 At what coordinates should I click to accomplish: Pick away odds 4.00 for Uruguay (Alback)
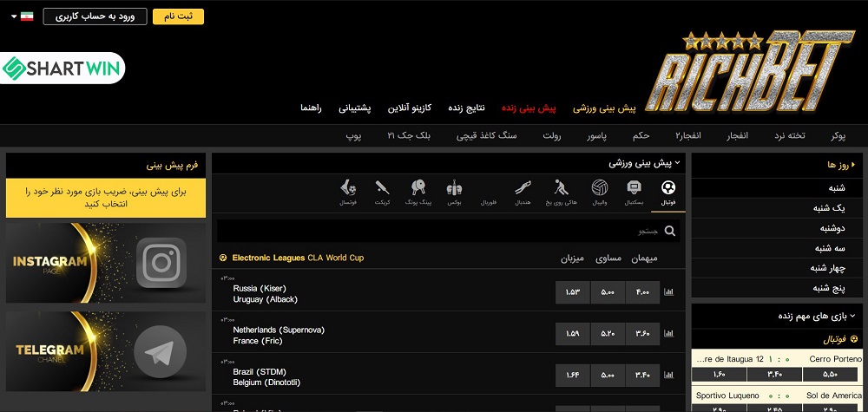click(642, 292)
